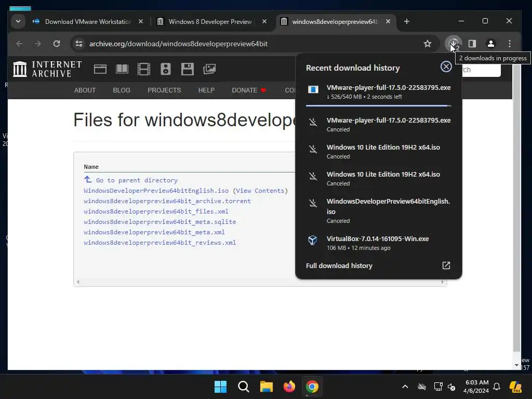Screen dimensions: 532x399
Task: Click the canceled WindowsDeveloperPreview64bitEnglish.iso download entry
Action: (x=379, y=211)
